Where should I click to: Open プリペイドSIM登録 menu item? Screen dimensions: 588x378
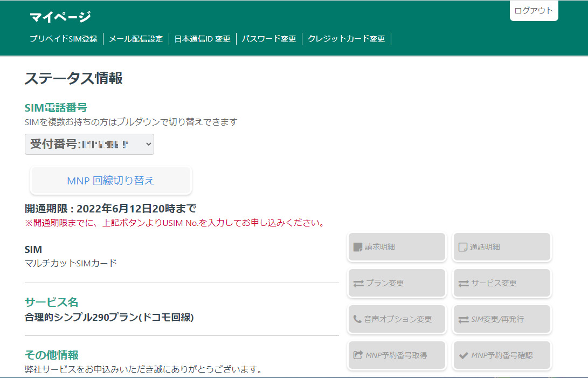click(x=64, y=39)
